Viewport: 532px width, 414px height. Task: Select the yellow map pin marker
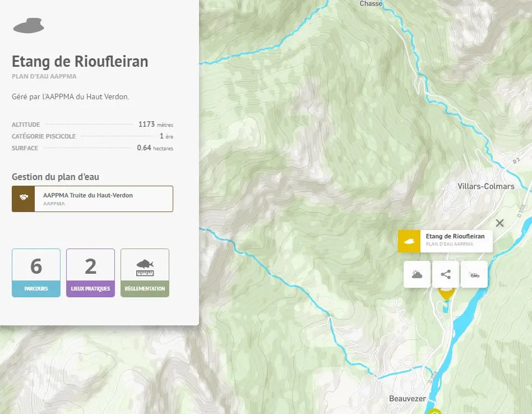[x=446, y=293]
